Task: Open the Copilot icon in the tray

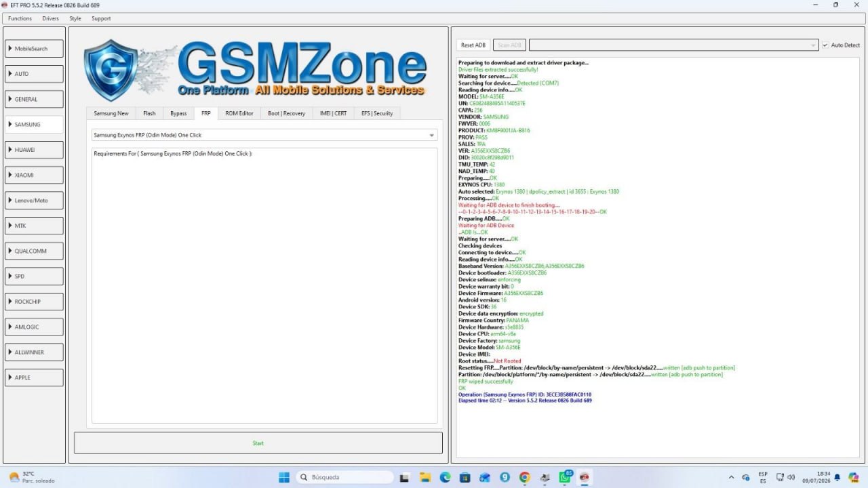Action: pos(854,477)
